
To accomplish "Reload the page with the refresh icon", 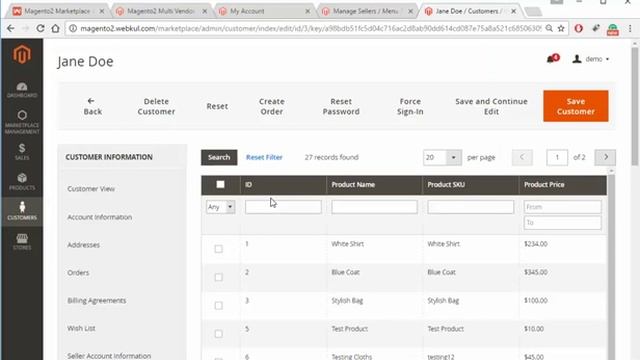I will 40,28.
